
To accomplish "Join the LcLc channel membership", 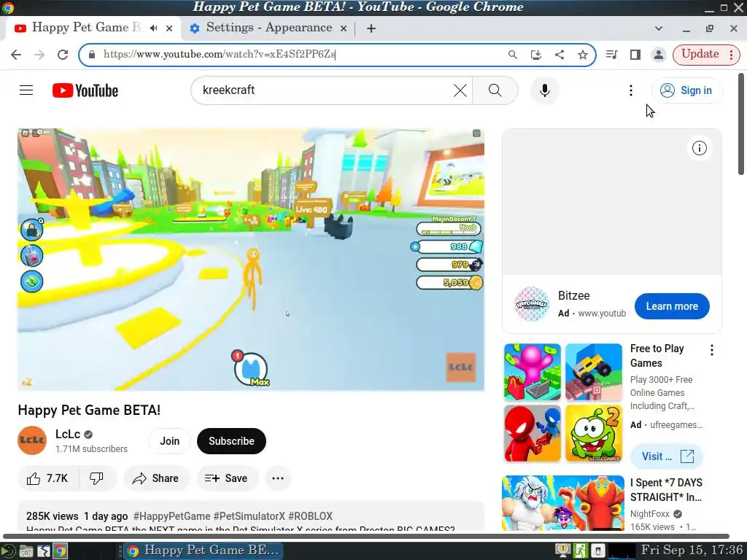I will click(169, 441).
